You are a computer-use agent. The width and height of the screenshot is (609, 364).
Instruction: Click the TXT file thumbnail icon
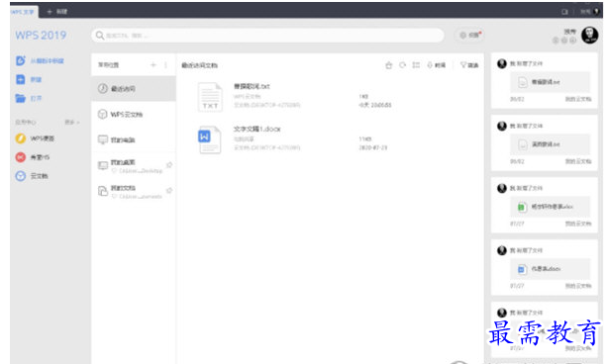pyautogui.click(x=210, y=97)
